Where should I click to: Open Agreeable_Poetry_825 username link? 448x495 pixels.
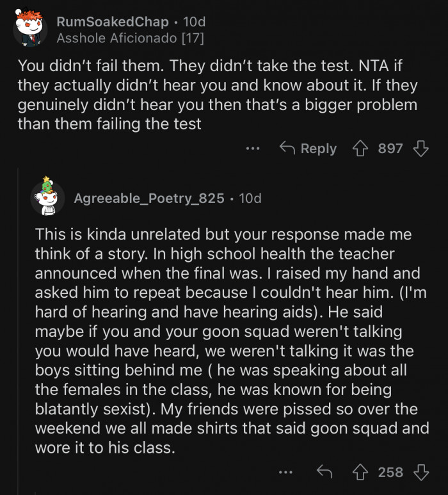tap(149, 199)
